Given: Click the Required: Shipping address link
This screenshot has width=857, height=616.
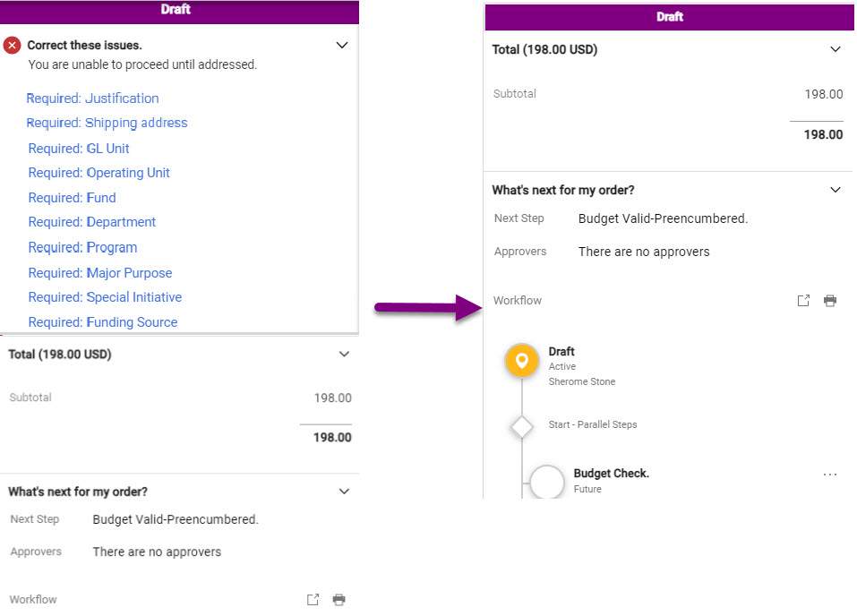Looking at the screenshot, I should [107, 123].
